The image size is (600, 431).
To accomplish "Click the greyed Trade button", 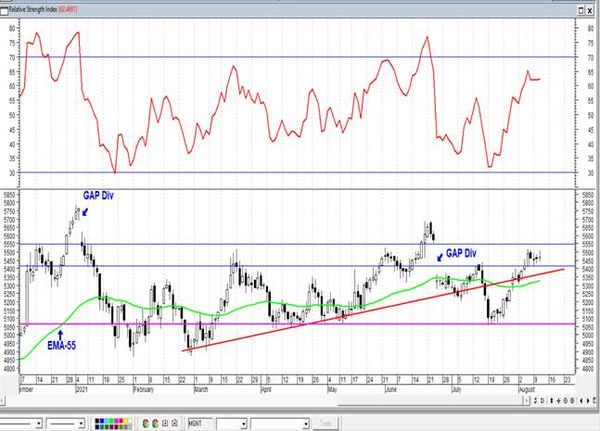I will click(325, 423).
